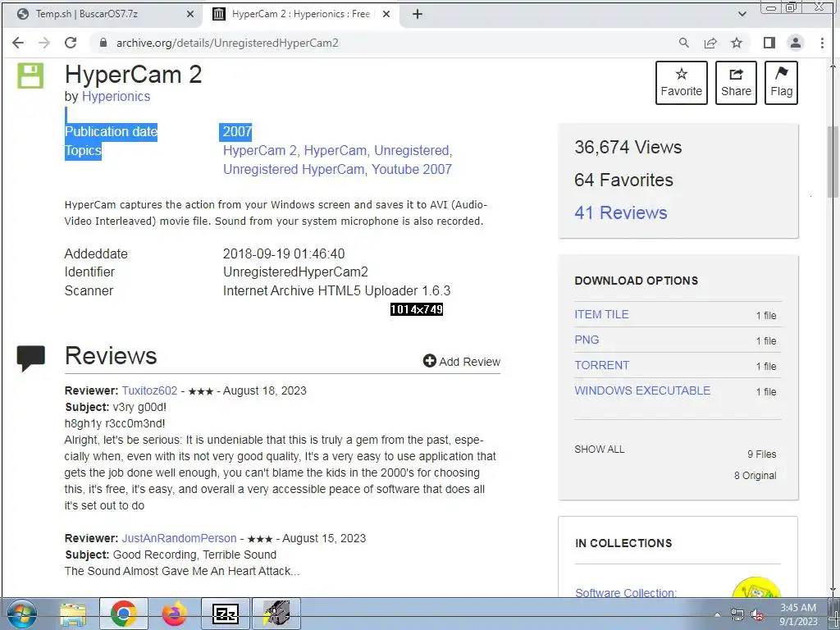Jump to the 41 Reviews link
Viewport: 840px width, 630px height.
click(620, 212)
